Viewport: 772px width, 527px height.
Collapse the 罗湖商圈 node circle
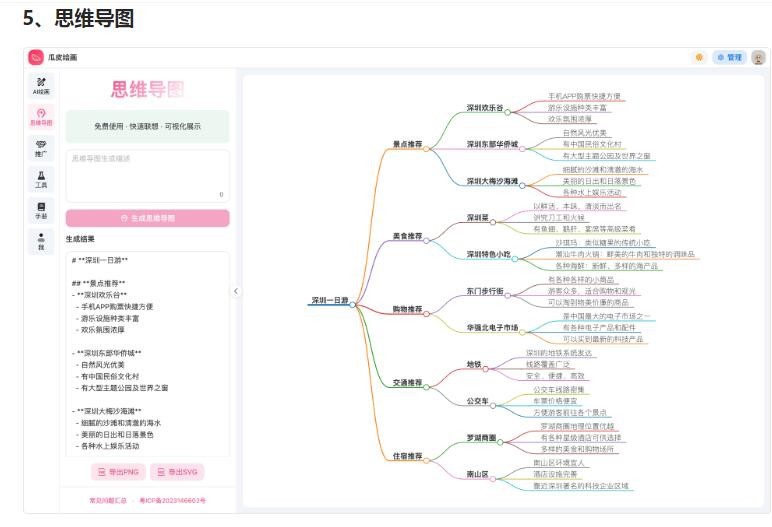pyautogui.click(x=500, y=442)
